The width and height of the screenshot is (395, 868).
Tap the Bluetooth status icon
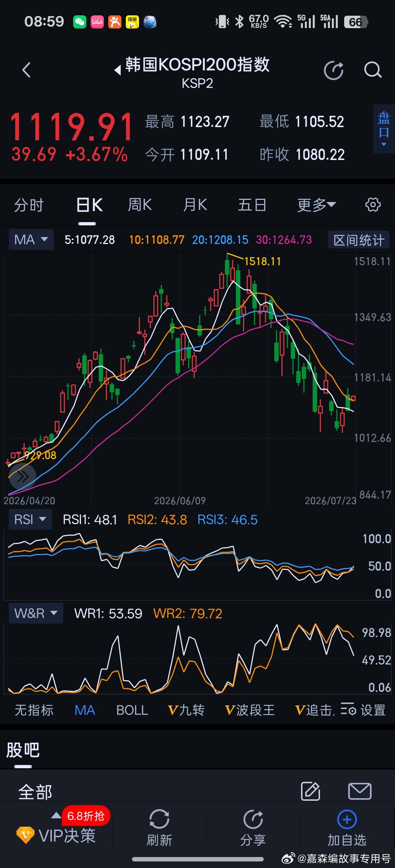point(240,22)
